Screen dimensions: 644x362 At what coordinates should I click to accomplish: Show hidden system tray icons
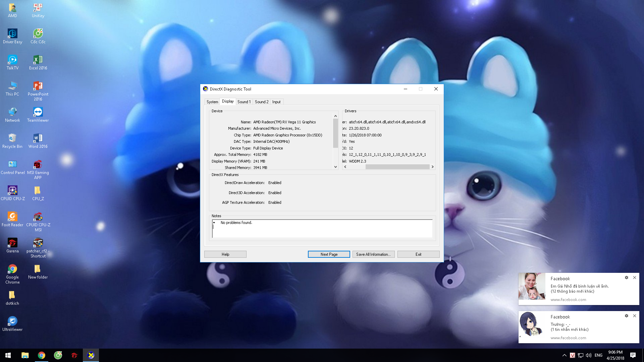[x=564, y=355]
